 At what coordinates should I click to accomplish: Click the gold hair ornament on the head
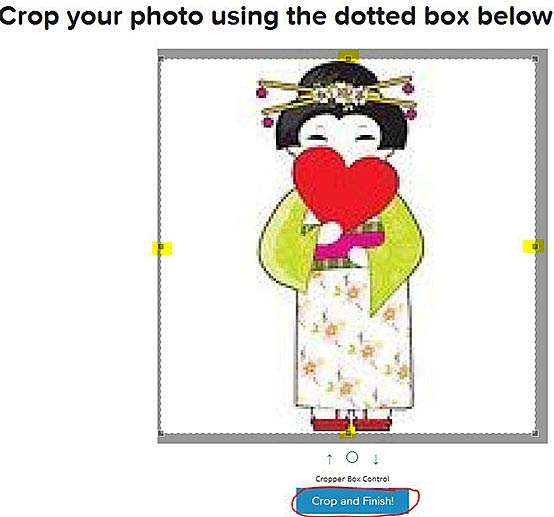[338, 95]
